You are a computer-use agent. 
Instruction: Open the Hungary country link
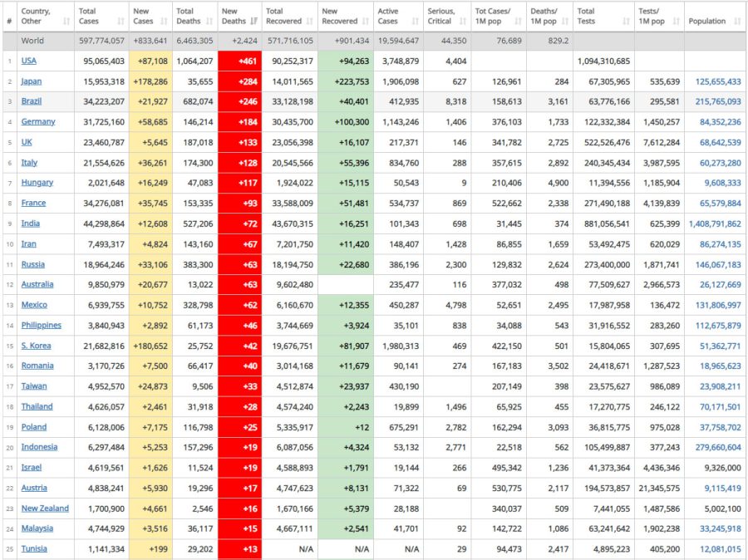37,183
